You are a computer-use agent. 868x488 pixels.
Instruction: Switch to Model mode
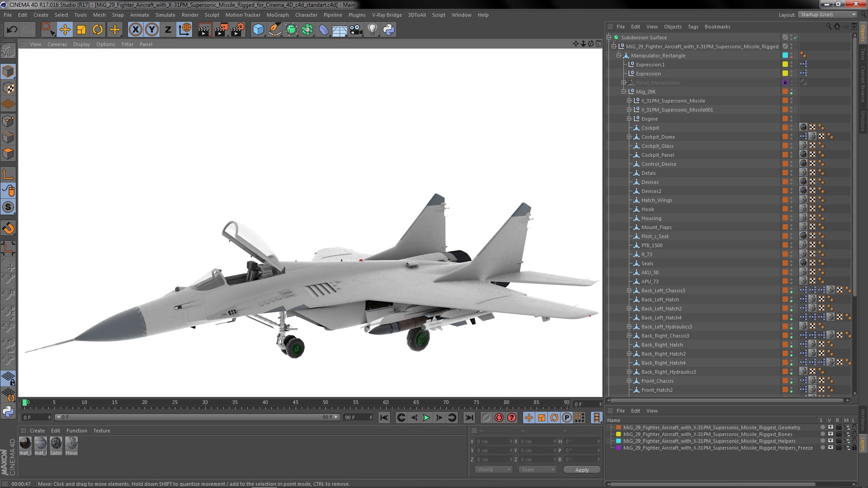tap(8, 72)
